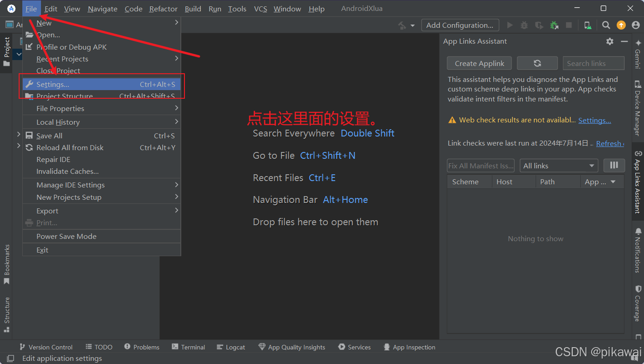The width and height of the screenshot is (644, 364).
Task: Open the Add Configuration dropdown
Action: click(460, 25)
